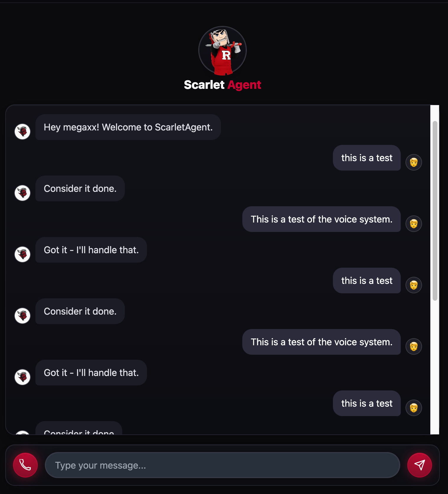The image size is (448, 494).
Task: Click the red phone call button
Action: pos(25,465)
